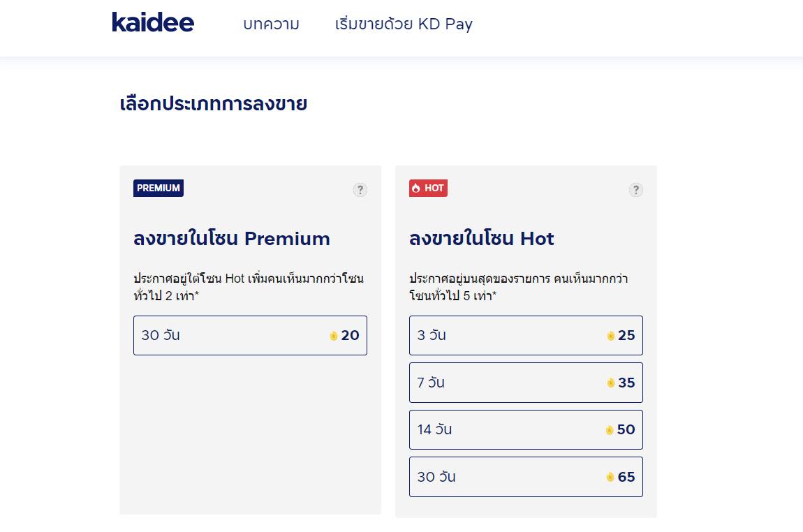
Task: Select Hot 3 วัน option for 25 coins
Action: (525, 335)
